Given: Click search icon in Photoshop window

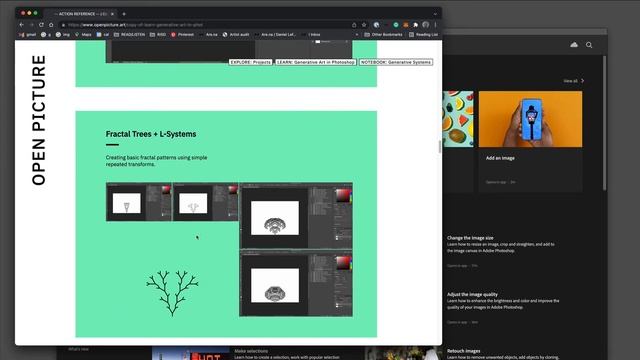Looking at the screenshot, I should click(x=589, y=45).
